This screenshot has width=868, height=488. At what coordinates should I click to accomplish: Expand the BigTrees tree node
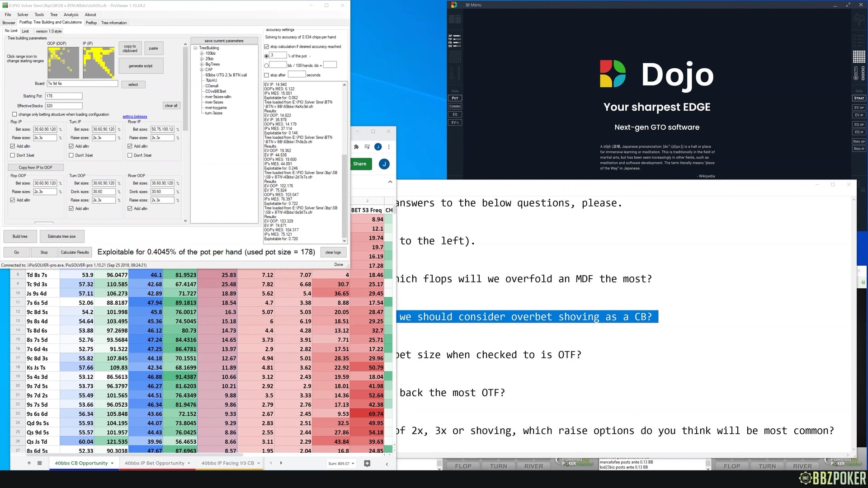202,64
